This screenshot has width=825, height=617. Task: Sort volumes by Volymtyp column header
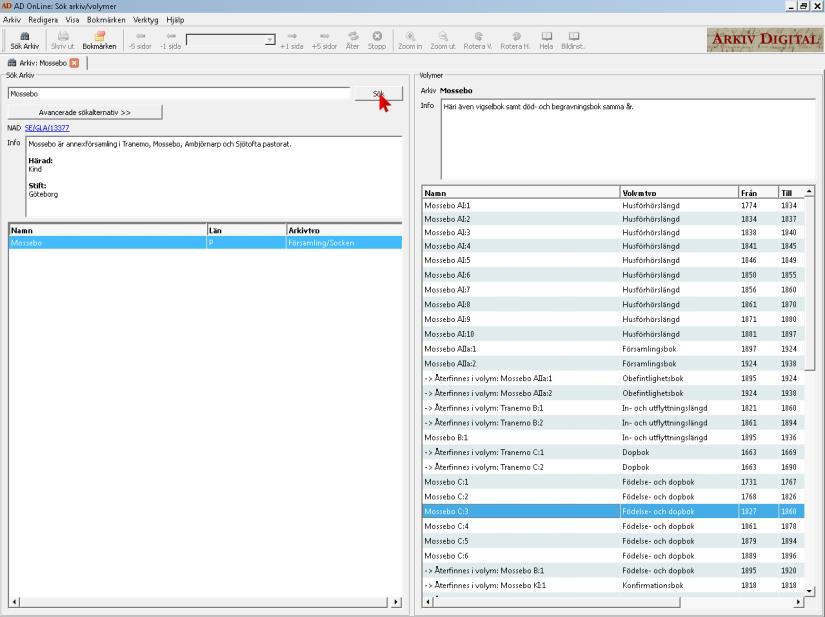pos(679,193)
